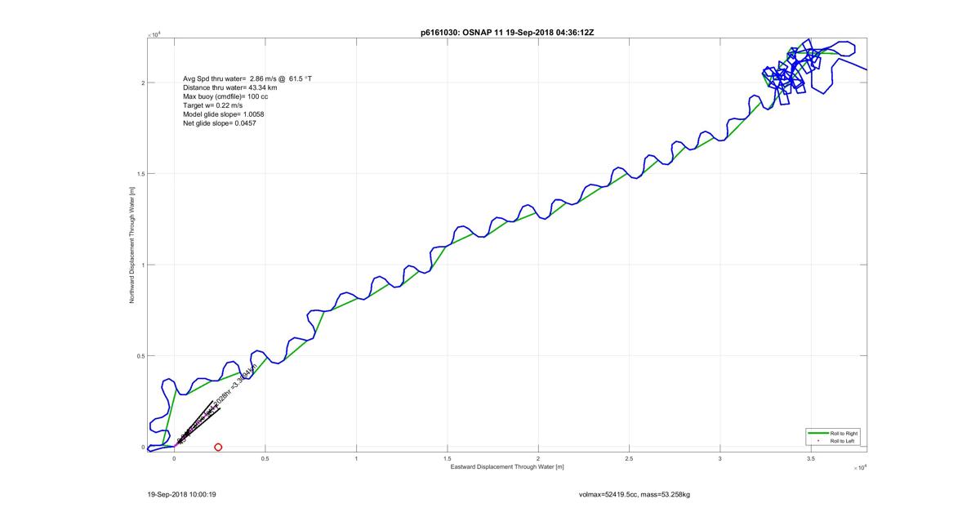980x508 pixels.
Task: Click the x-axis tick label 2.5
Action: (x=629, y=459)
